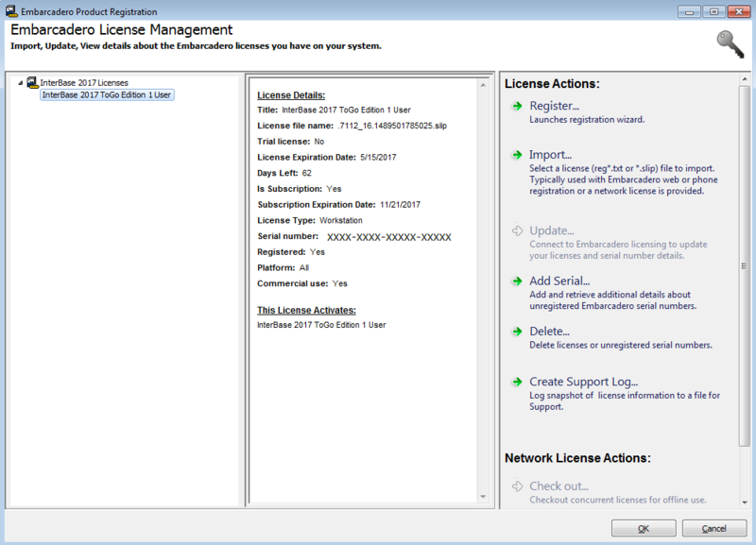This screenshot has width=756, height=545.
Task: Maximize the Embarcadero Product Registration window
Action: 714,11
